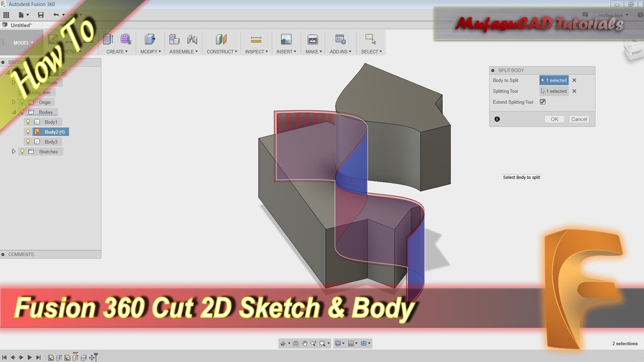This screenshot has width=644, height=362.
Task: Open the Grid and Snaps dropdown
Action: [x=356, y=343]
